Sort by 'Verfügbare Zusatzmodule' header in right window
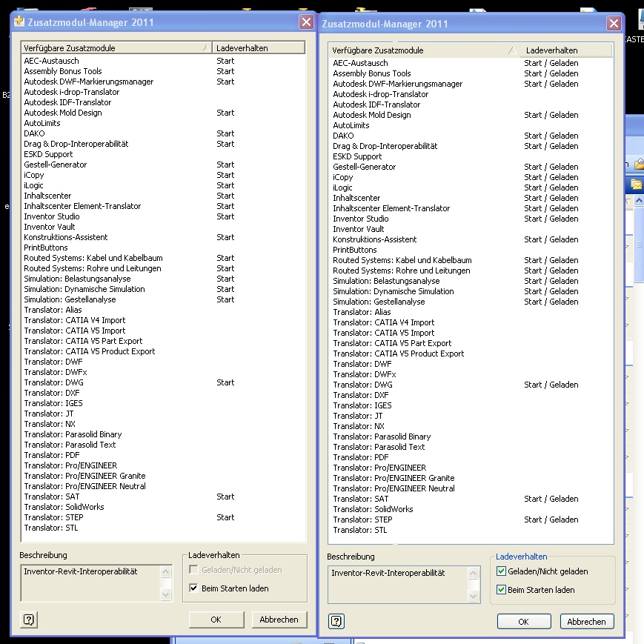Image resolution: width=644 pixels, height=644 pixels. point(424,50)
